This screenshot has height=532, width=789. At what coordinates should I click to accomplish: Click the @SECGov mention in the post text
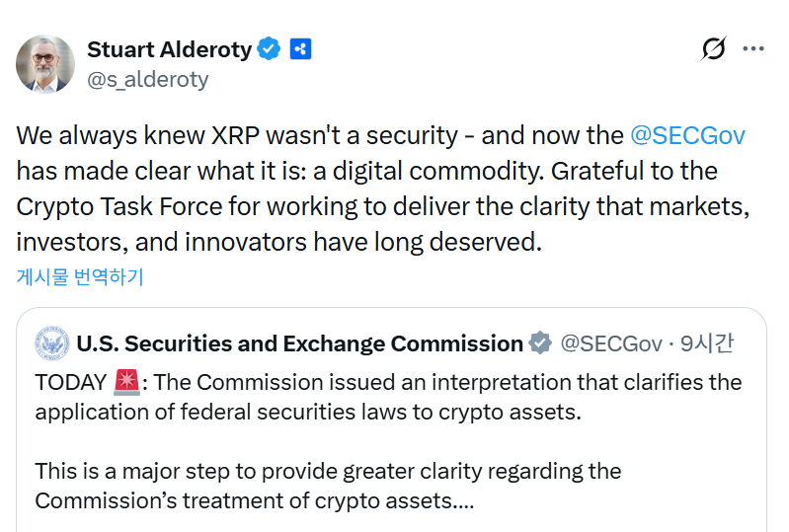tap(686, 135)
